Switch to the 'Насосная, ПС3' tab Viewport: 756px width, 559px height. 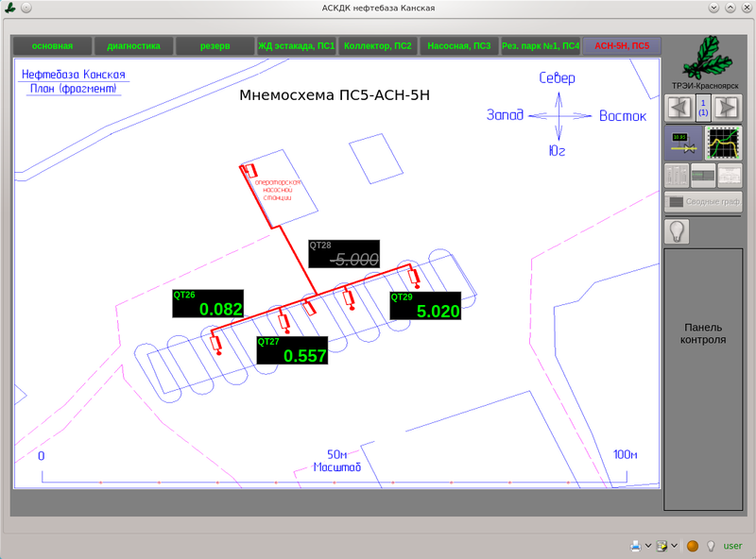pos(458,45)
